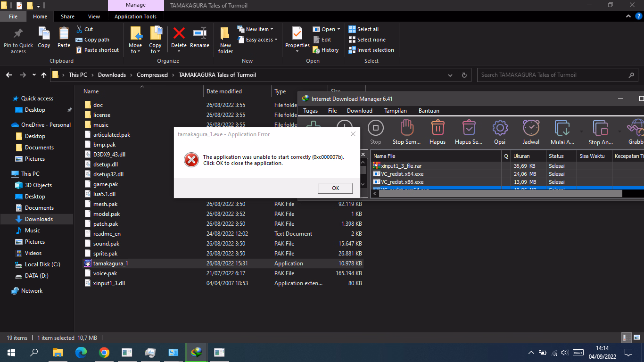
Task: Click the Windows Start button
Action: tap(11, 353)
